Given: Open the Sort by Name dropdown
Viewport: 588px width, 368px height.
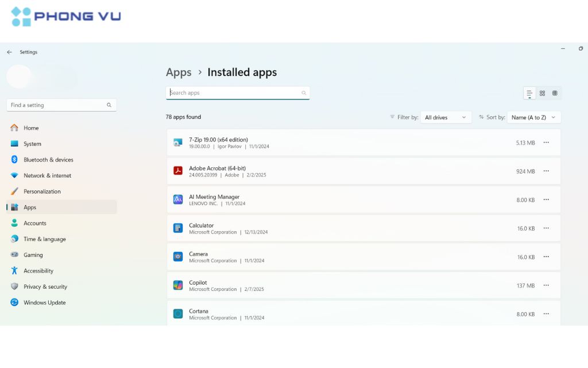Looking at the screenshot, I should tap(534, 117).
